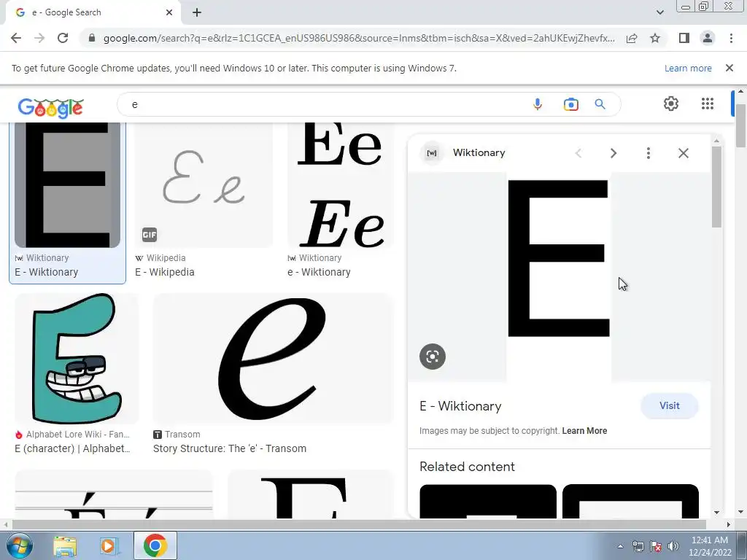
Task: Close the 'e - Google Search' tab
Action: coord(169,12)
